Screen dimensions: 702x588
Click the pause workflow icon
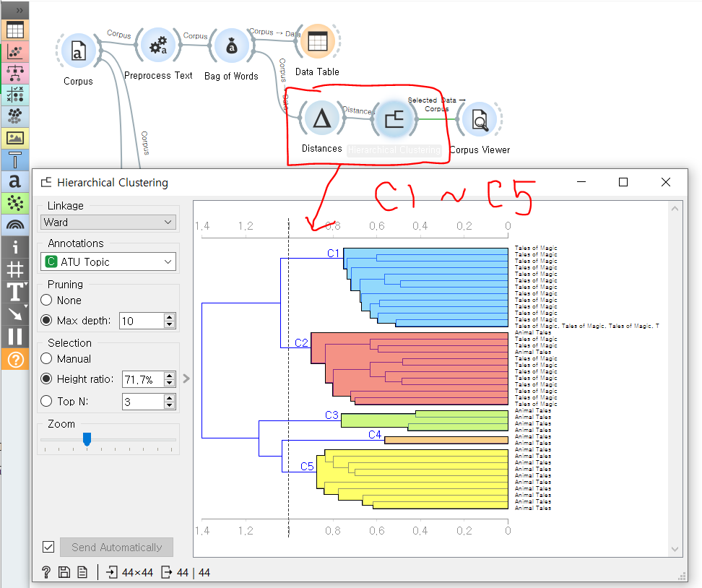coord(14,337)
